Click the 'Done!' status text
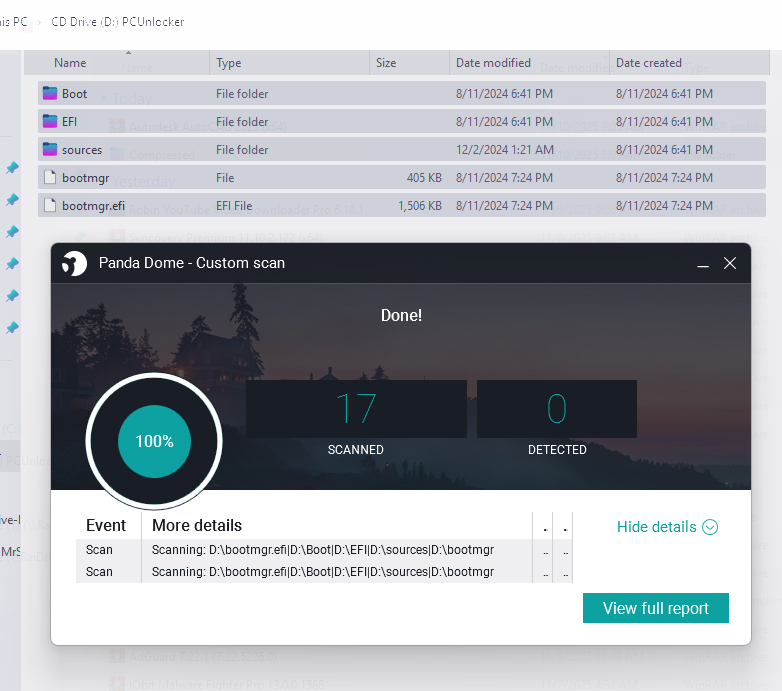The height and width of the screenshot is (691, 782). 401,315
